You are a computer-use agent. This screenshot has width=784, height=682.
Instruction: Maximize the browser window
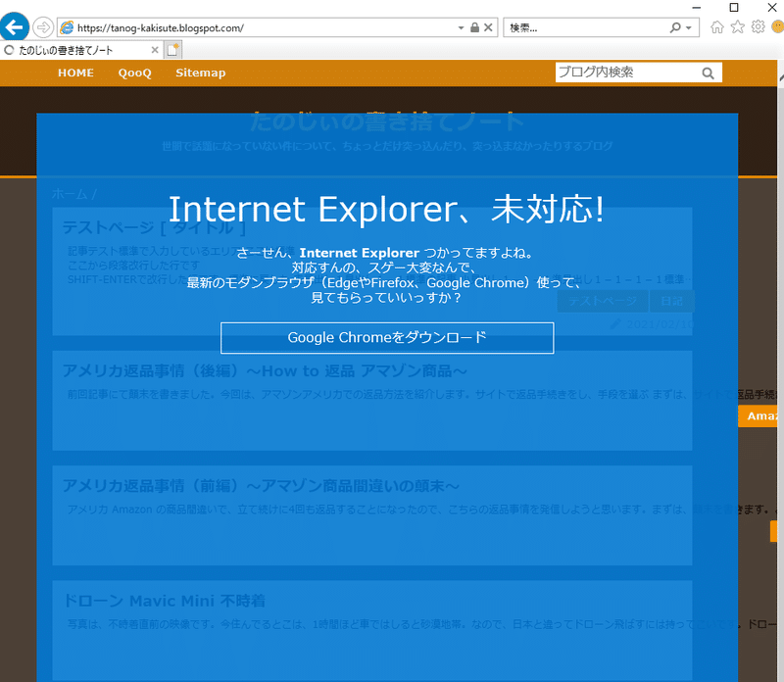pyautogui.click(x=734, y=8)
